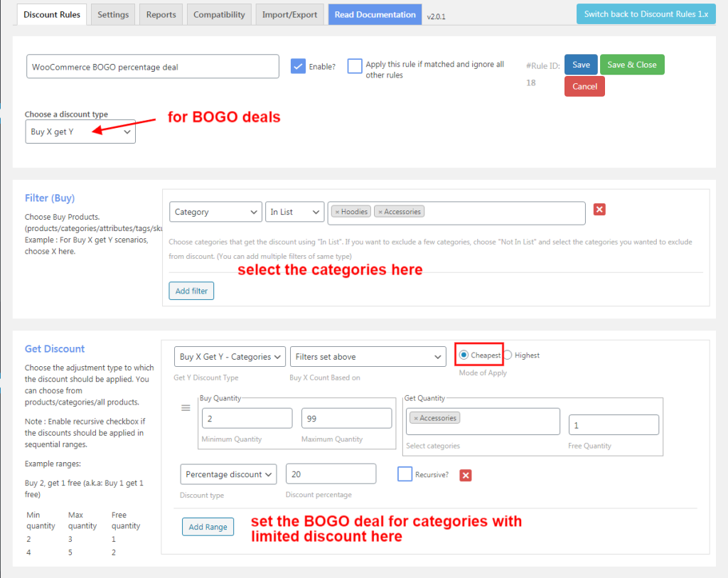Click the Filter (Buy) heading
728x578 pixels.
[50, 198]
